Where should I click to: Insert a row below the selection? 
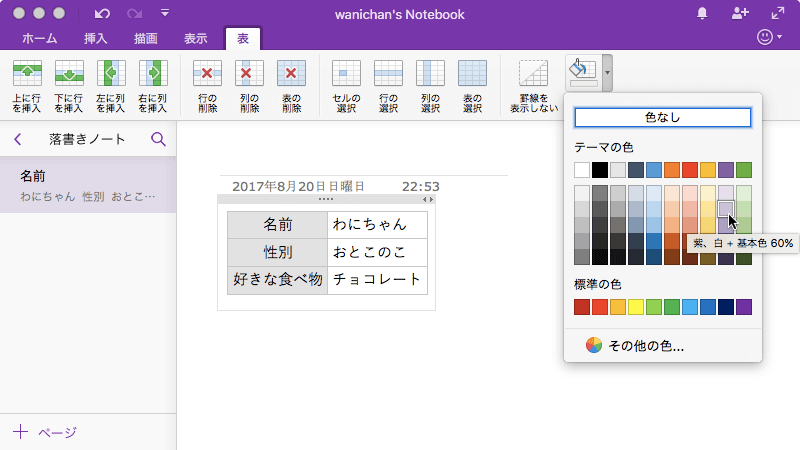(x=69, y=86)
